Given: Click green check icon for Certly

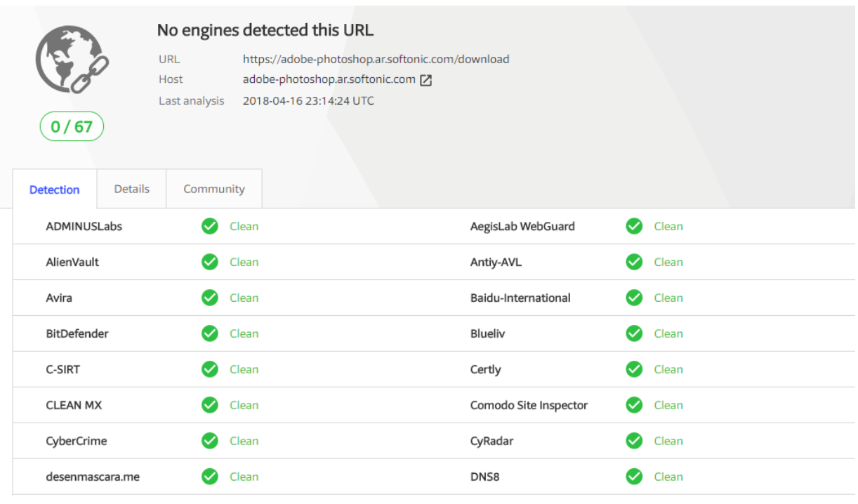Looking at the screenshot, I should point(634,369).
